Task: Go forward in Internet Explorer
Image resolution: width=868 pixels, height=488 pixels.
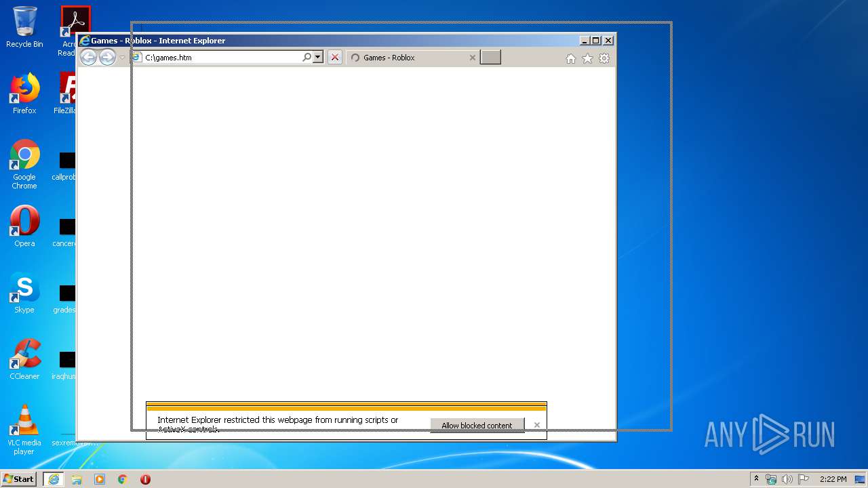Action: (x=107, y=58)
